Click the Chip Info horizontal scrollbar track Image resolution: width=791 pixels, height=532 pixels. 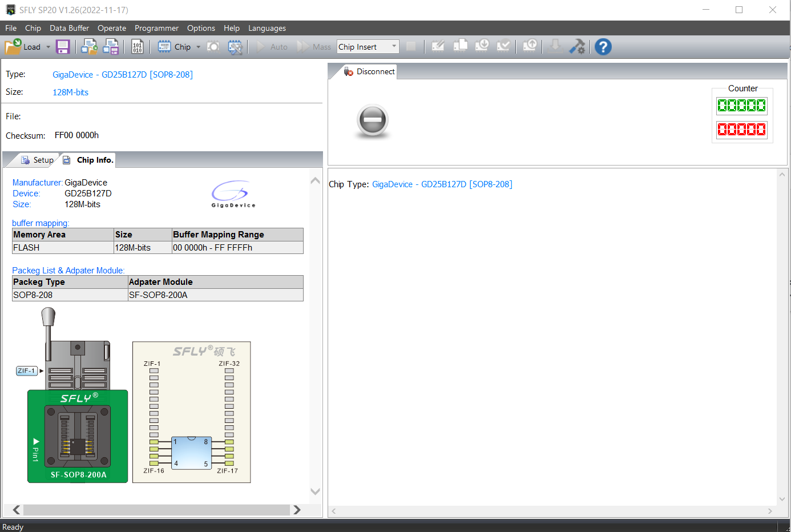pos(156,510)
